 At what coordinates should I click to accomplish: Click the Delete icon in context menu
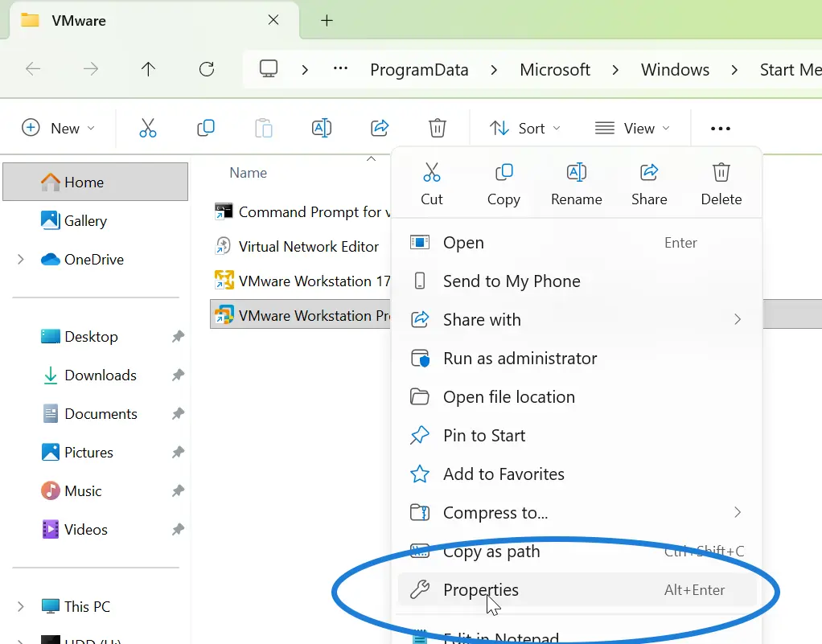721,173
